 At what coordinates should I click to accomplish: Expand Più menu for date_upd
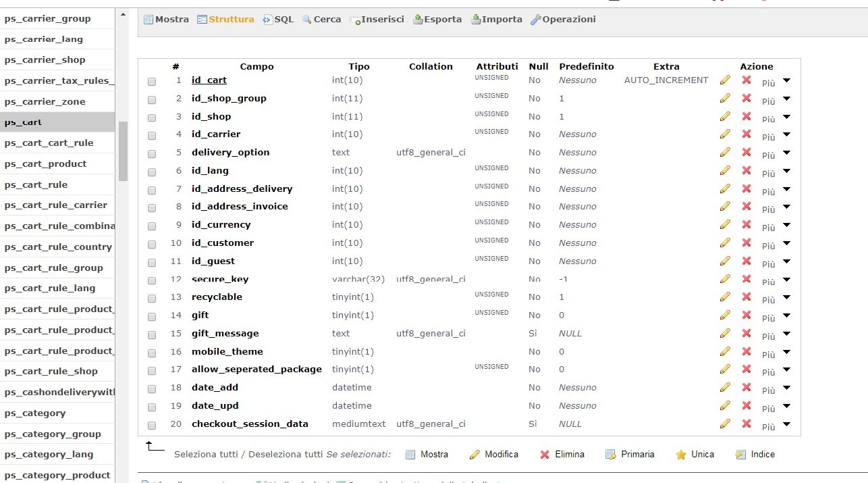point(776,408)
